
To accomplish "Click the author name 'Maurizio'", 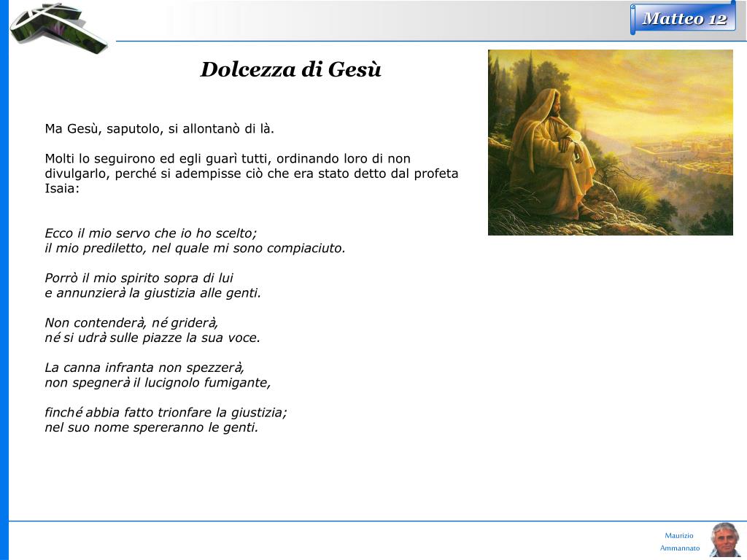I will [679, 536].
